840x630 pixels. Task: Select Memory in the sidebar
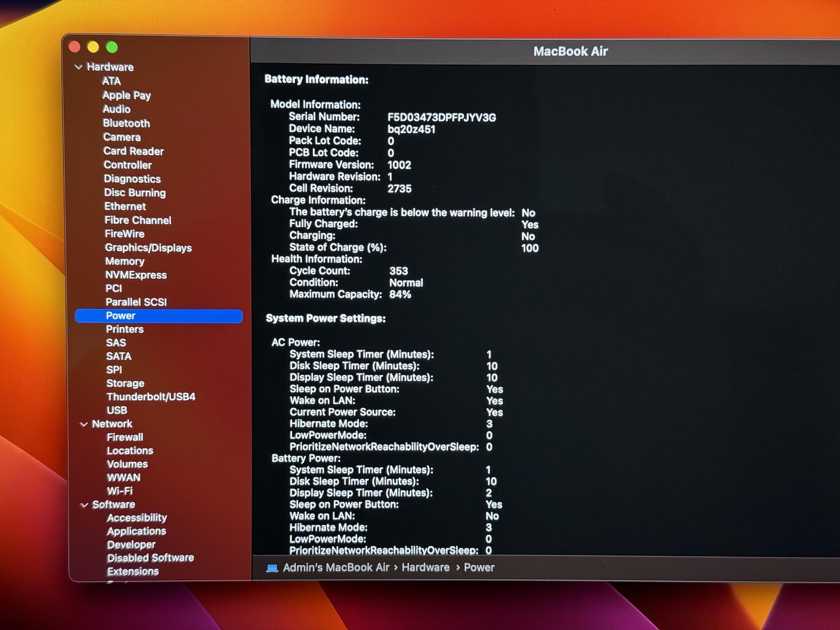[124, 261]
